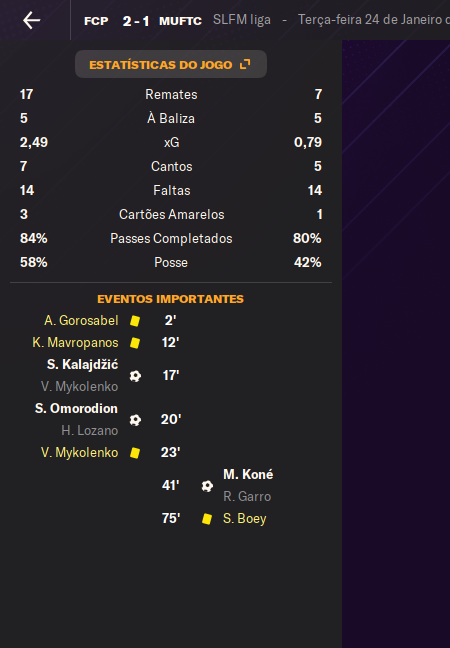Click the expand icon beside Estatísticas do Jogo
Image resolution: width=450 pixels, height=648 pixels.
point(245,64)
